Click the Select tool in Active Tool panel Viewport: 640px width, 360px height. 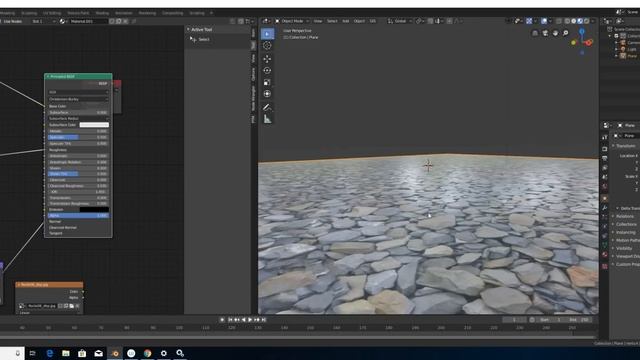coord(200,40)
